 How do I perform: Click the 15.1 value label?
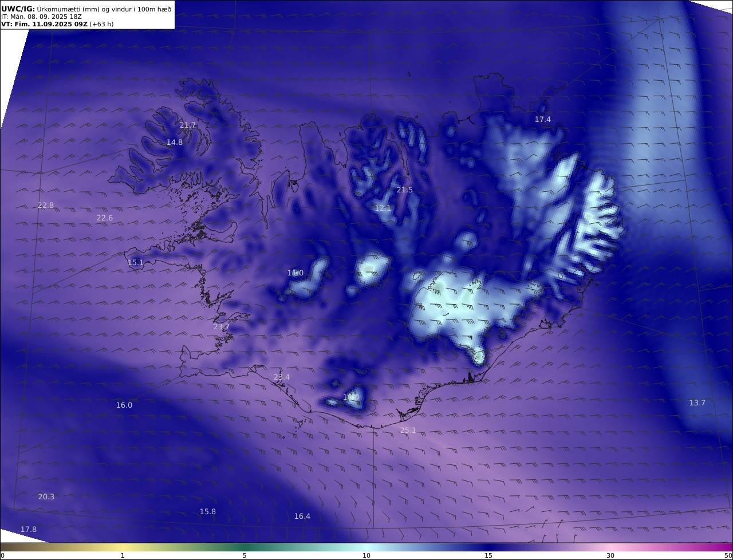tap(136, 262)
